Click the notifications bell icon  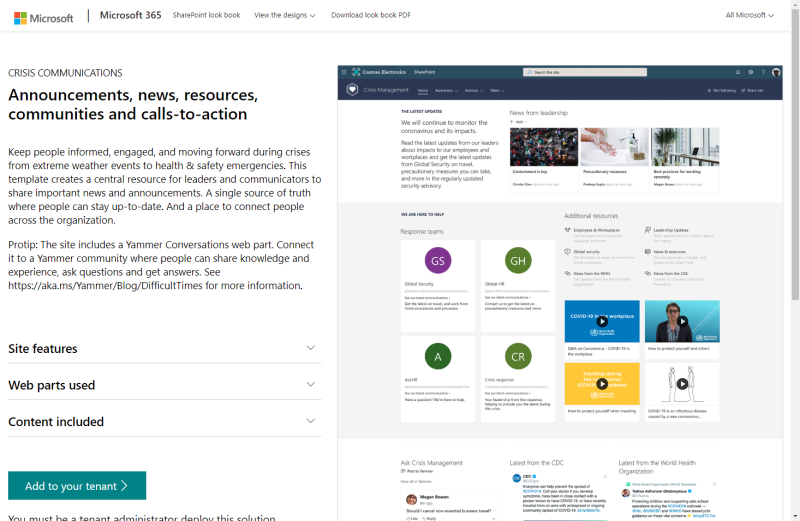pos(738,72)
